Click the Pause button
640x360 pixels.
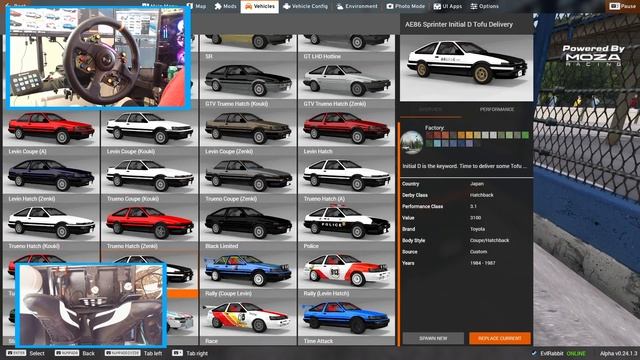click(622, 6)
